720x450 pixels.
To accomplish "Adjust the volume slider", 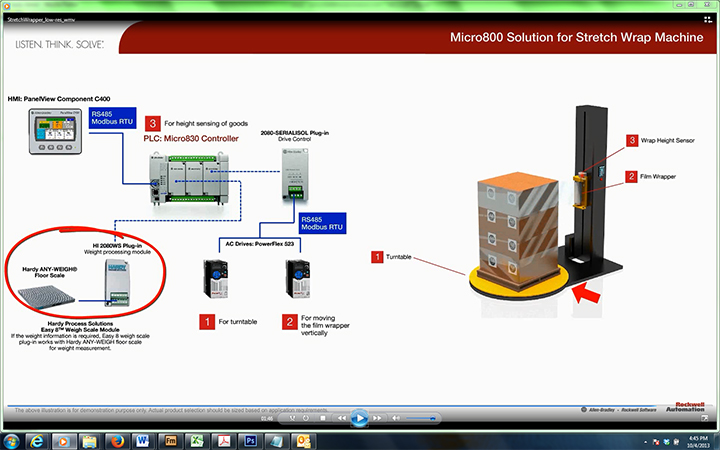I will (x=420, y=418).
